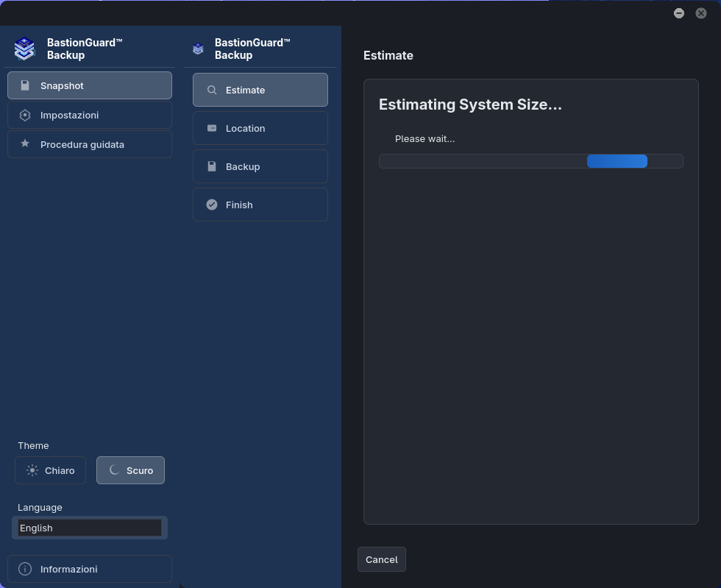Select the Location step

click(x=260, y=128)
